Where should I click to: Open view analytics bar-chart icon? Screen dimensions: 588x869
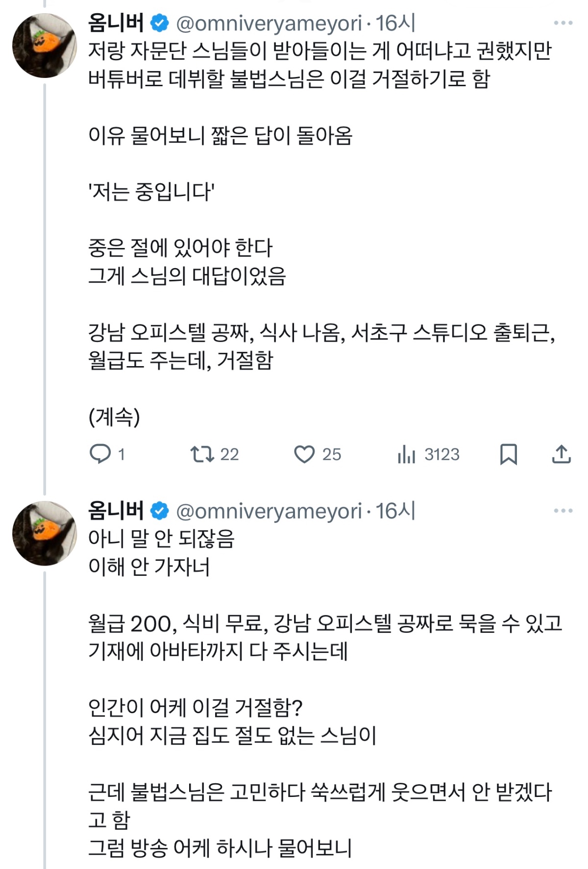coord(406,454)
